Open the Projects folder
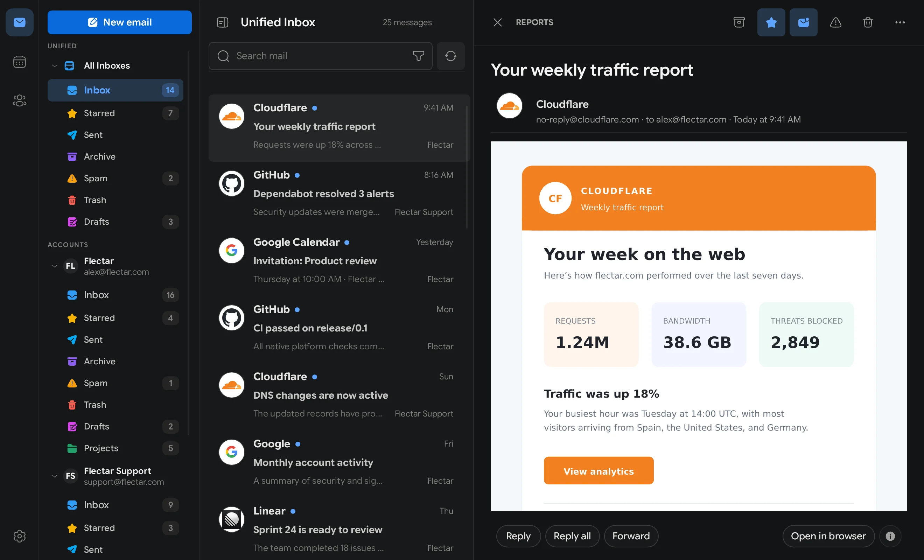The width and height of the screenshot is (924, 560). [115, 449]
